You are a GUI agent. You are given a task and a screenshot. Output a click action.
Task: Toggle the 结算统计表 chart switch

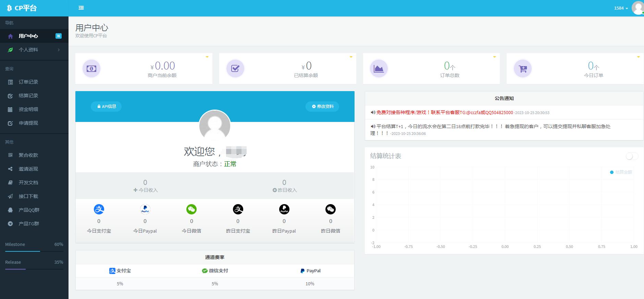pyautogui.click(x=632, y=156)
